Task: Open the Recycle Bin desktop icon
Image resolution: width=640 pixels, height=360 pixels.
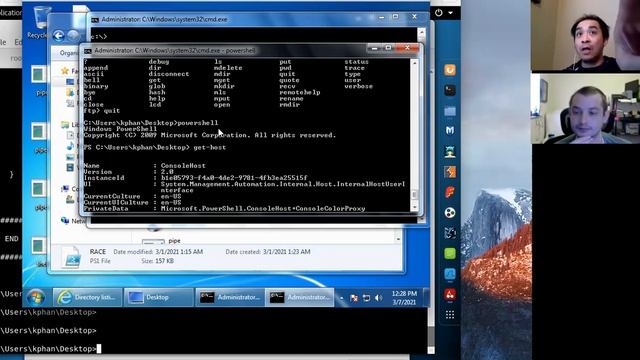Action: pos(39,21)
